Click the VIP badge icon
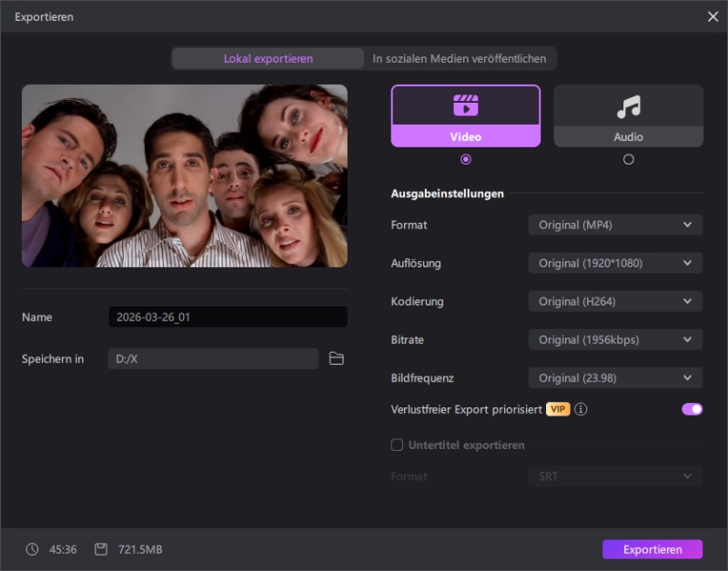The image size is (728, 571). [558, 409]
